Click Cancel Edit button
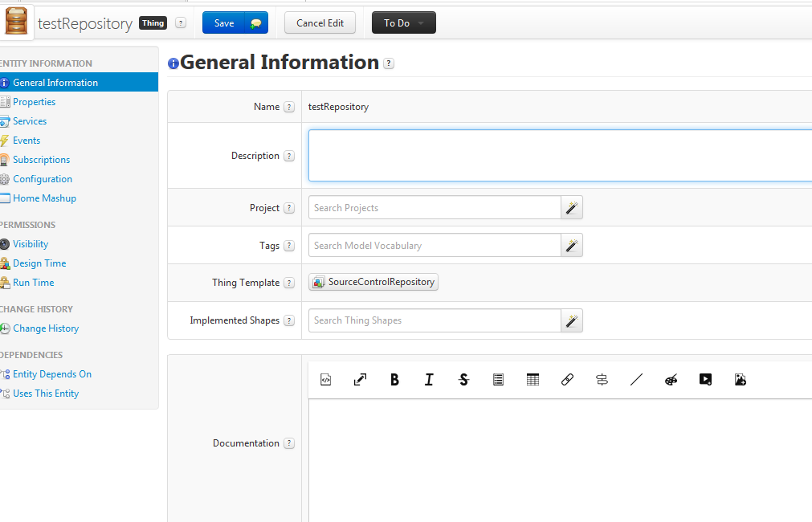The image size is (812, 522). 320,22
